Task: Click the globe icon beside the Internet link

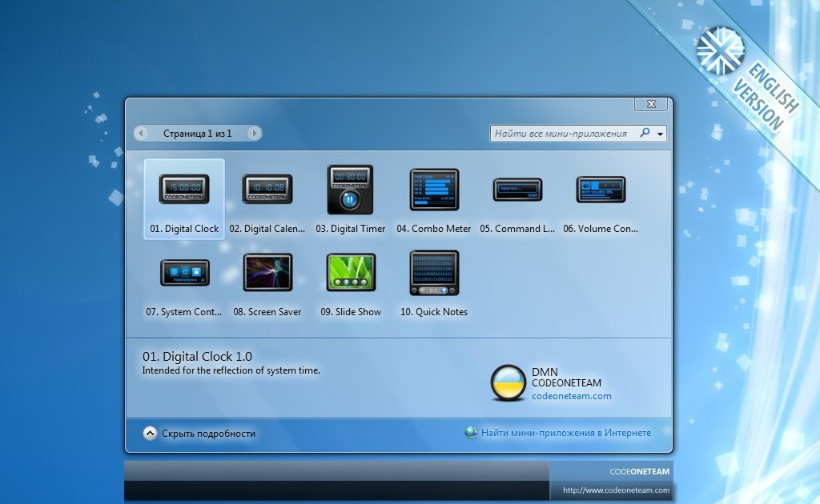Action: coord(472,432)
